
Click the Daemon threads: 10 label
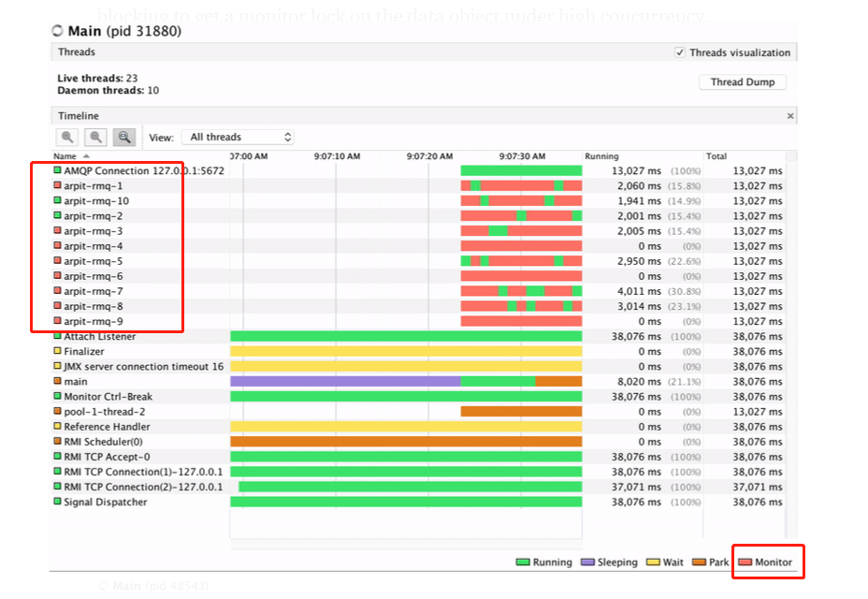tap(108, 91)
